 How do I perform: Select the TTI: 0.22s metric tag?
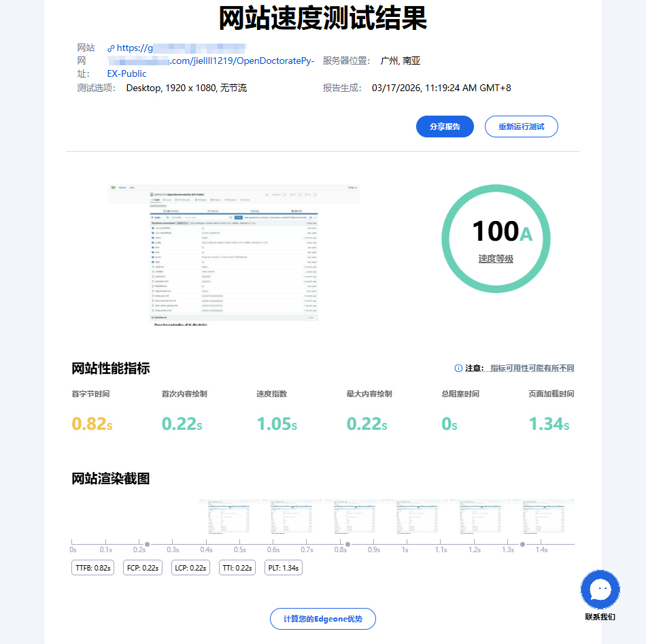click(237, 567)
